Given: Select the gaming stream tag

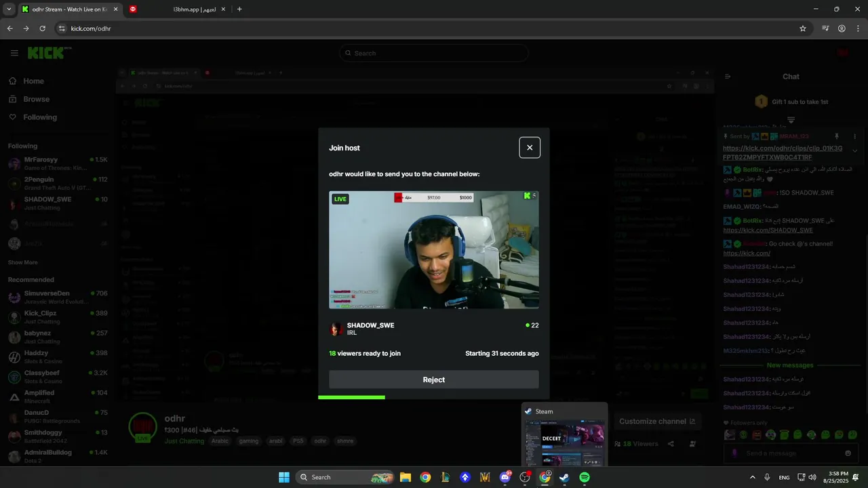Looking at the screenshot, I should coord(249,441).
